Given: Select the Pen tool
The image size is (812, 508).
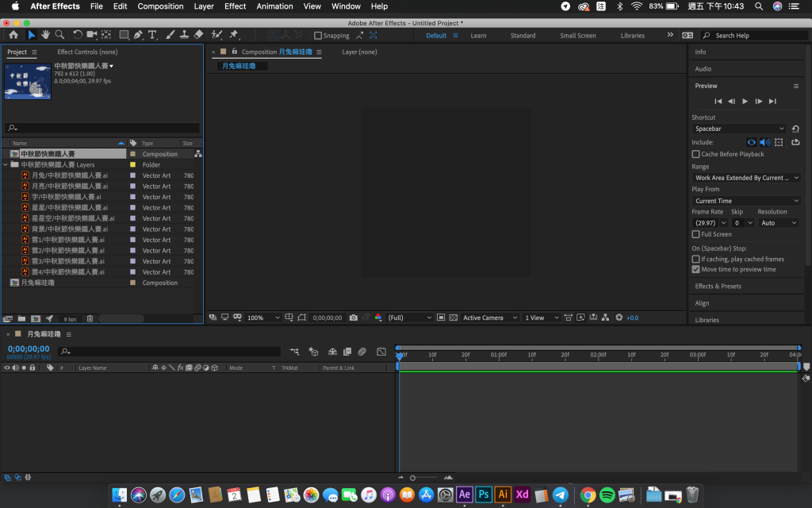Looking at the screenshot, I should (x=138, y=35).
